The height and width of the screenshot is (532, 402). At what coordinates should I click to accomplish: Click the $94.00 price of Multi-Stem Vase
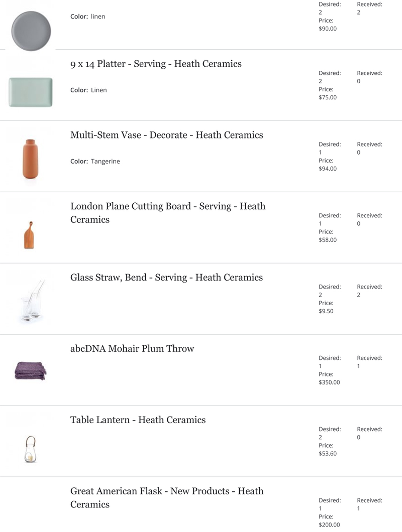point(328,169)
